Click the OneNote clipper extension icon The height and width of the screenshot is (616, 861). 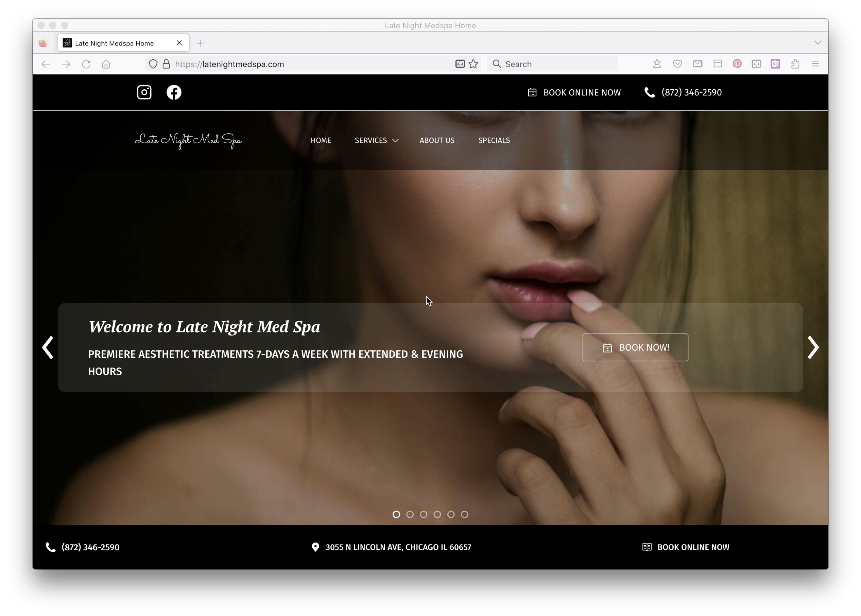[x=775, y=64]
